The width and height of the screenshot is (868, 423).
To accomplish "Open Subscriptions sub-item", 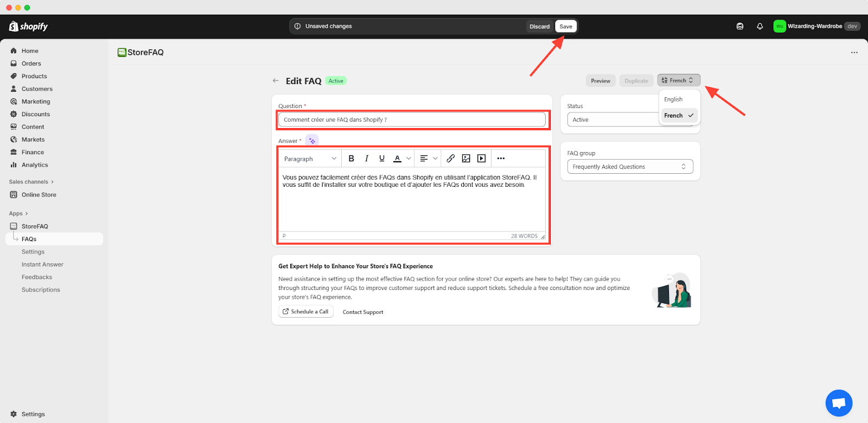I will coord(41,290).
